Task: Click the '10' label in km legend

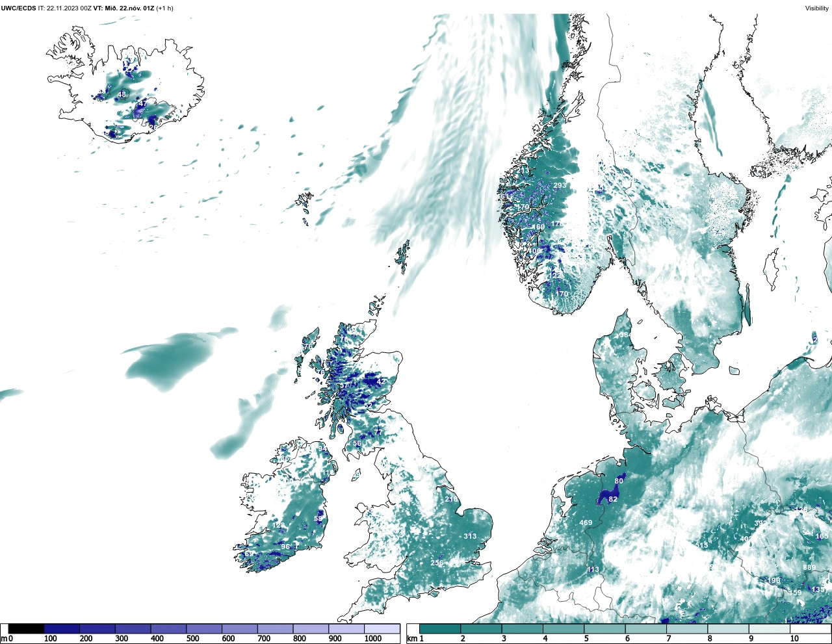Action: click(794, 639)
